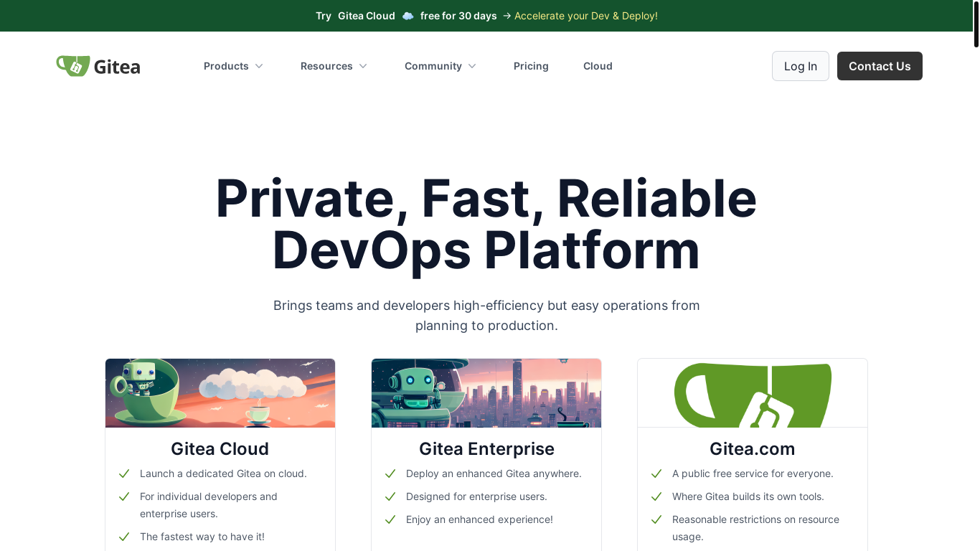Follow 'Accelerate your Dev & Deploy!' banner link
Viewport: 980px width, 551px height.
[585, 16]
